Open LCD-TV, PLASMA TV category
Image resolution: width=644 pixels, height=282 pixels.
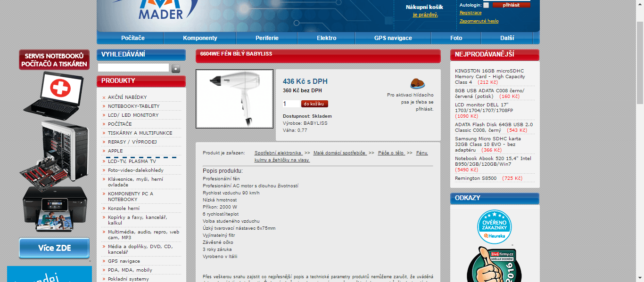(x=132, y=161)
